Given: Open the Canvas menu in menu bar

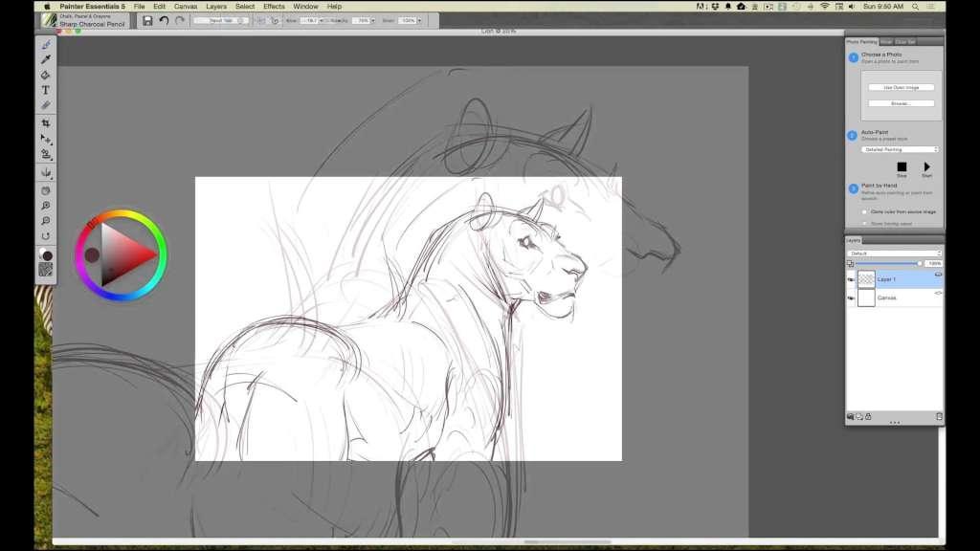Looking at the screenshot, I should click(x=186, y=6).
